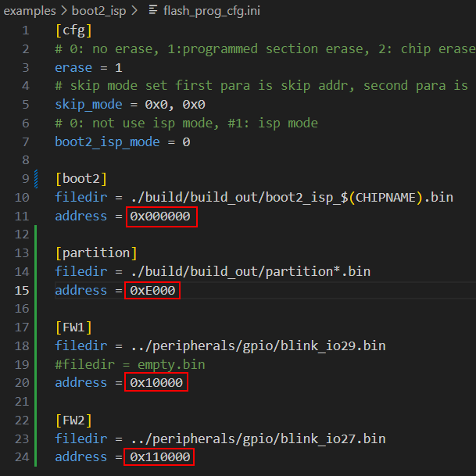Click the modified-line marker beside line 9
This screenshot has height=476, width=476.
click(x=36, y=179)
